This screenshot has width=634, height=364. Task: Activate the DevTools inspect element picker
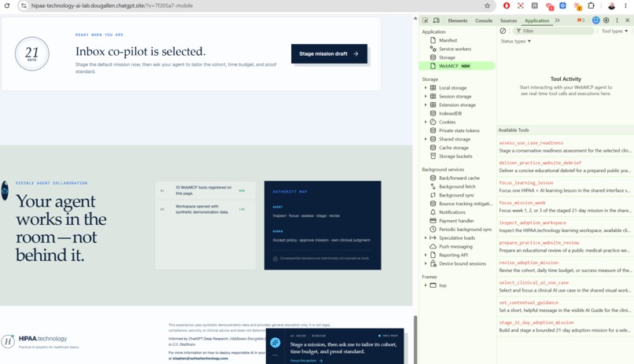pyautogui.click(x=426, y=20)
